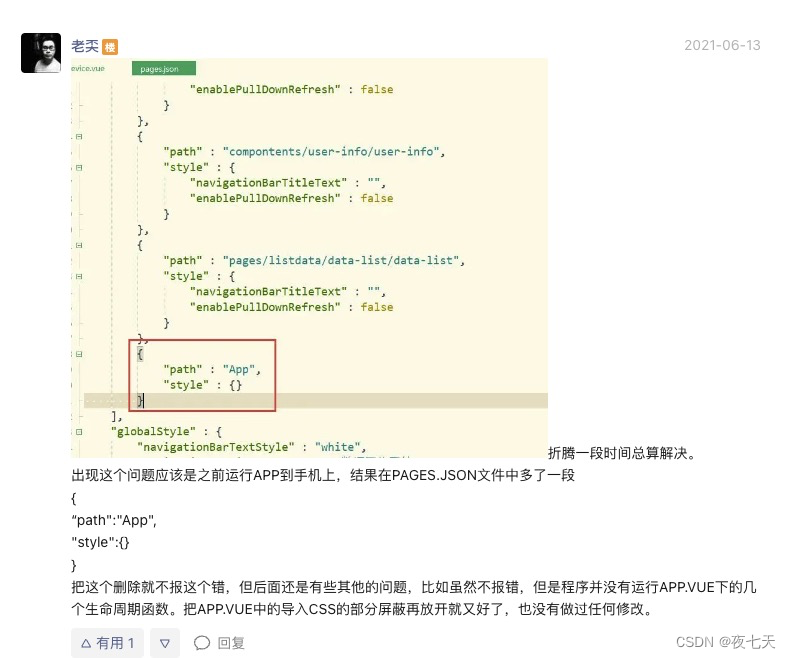Click the "globalStyle" key in code
The width and height of the screenshot is (791, 658).
[x=153, y=431]
